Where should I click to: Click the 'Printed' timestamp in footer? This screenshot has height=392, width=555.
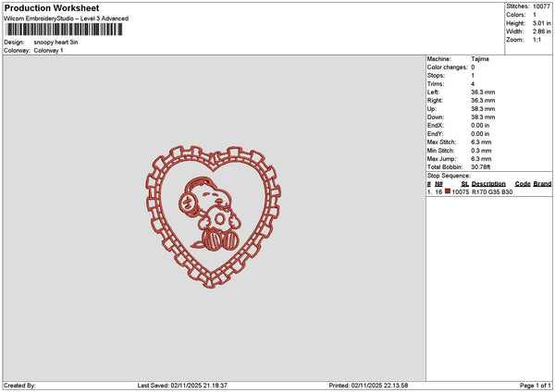[368, 386]
